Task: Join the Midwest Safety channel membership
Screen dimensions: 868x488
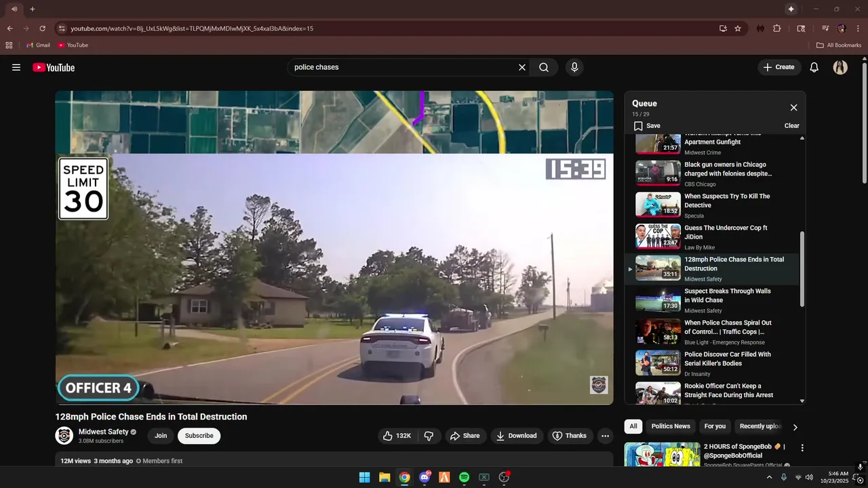Action: [x=161, y=436]
